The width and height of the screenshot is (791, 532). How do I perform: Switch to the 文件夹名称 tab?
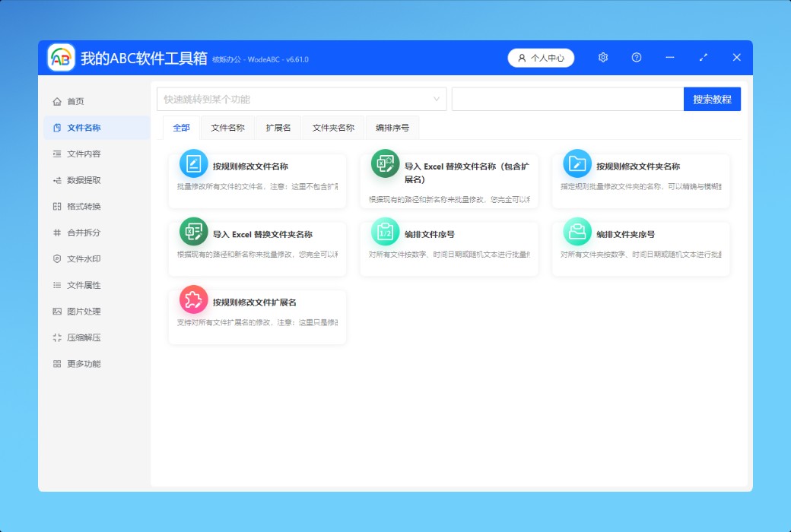tap(333, 128)
